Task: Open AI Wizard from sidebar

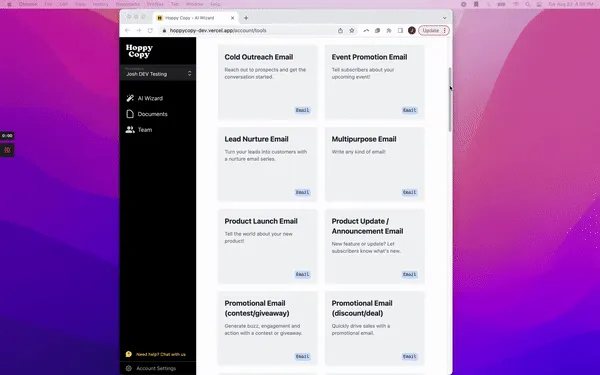Action: pyautogui.click(x=150, y=98)
